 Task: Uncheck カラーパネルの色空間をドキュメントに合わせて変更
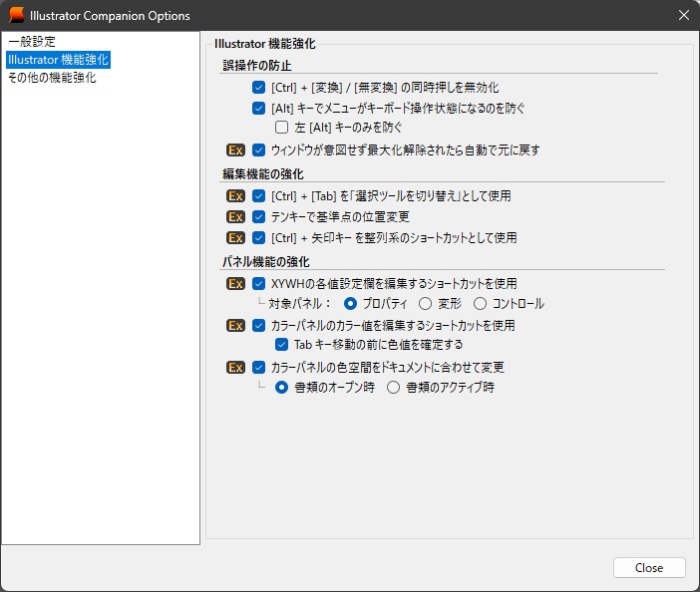pyautogui.click(x=258, y=367)
